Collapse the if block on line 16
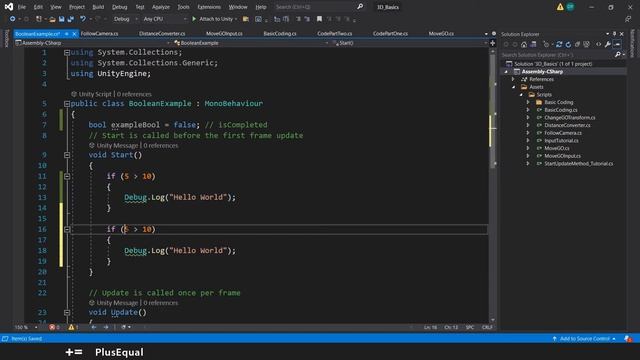The height and width of the screenshot is (360, 640). (x=67, y=229)
